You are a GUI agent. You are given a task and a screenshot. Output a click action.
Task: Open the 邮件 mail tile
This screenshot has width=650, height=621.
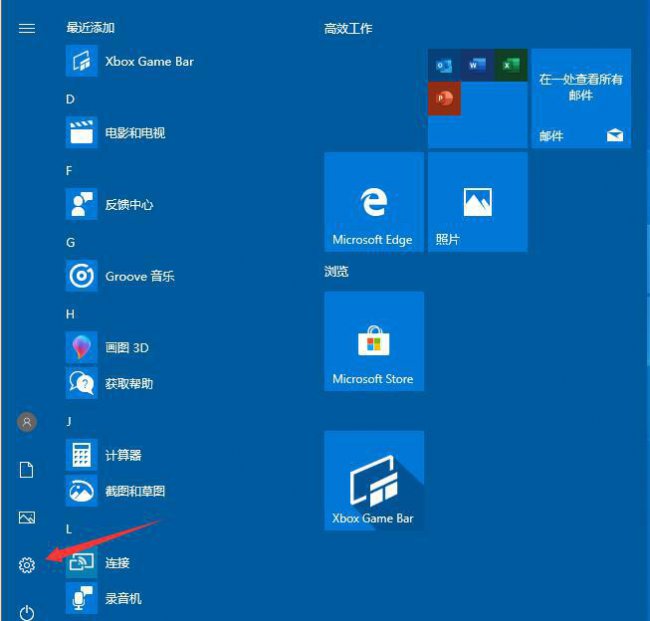pyautogui.click(x=581, y=98)
